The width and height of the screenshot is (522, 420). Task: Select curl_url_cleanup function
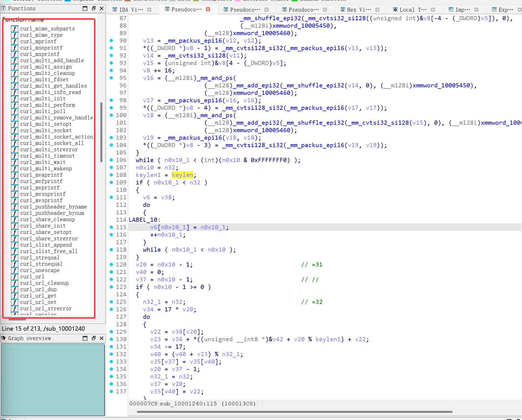tap(45, 283)
